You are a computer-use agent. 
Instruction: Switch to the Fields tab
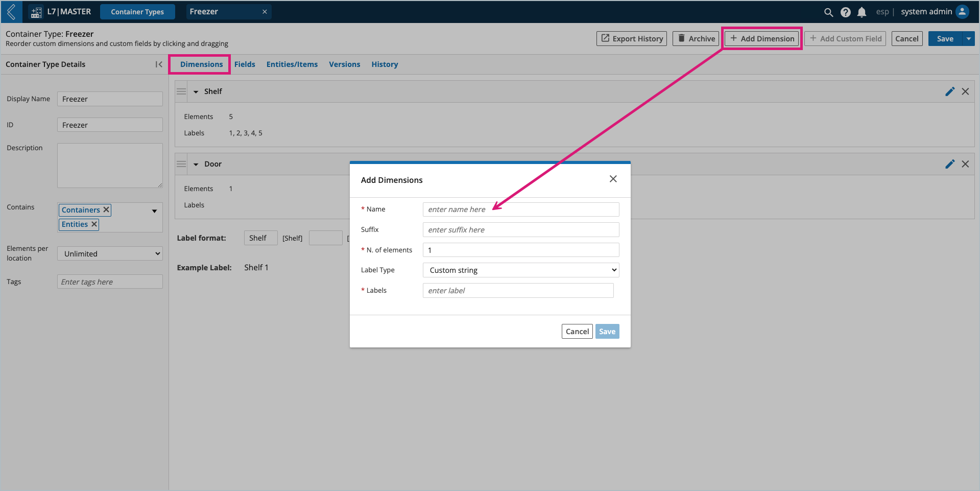(245, 64)
